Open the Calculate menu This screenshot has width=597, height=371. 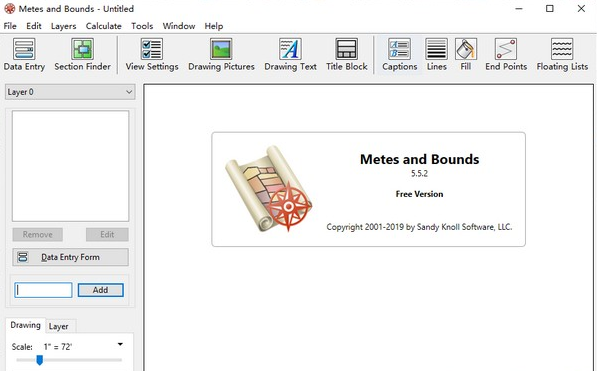point(104,26)
